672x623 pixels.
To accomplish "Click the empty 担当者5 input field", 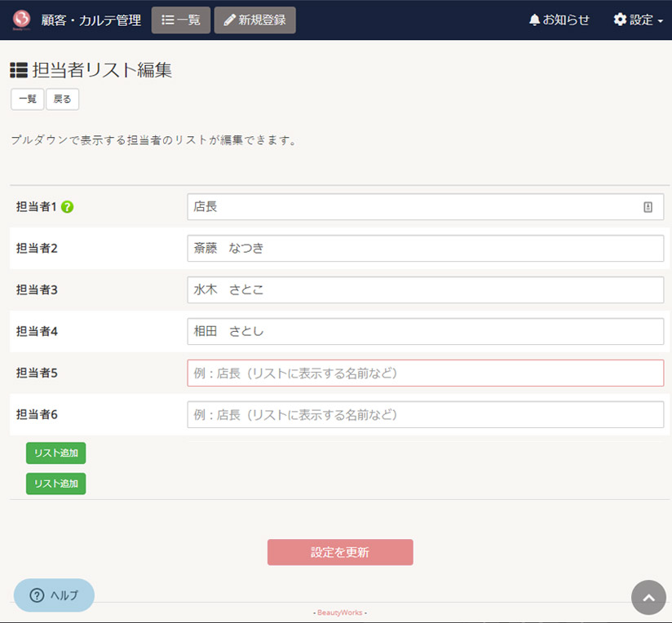I will pos(426,373).
